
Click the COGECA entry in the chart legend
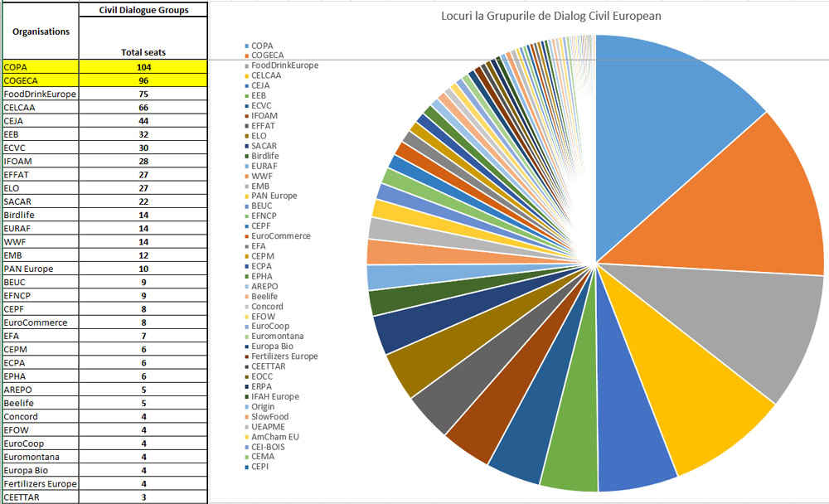click(264, 55)
